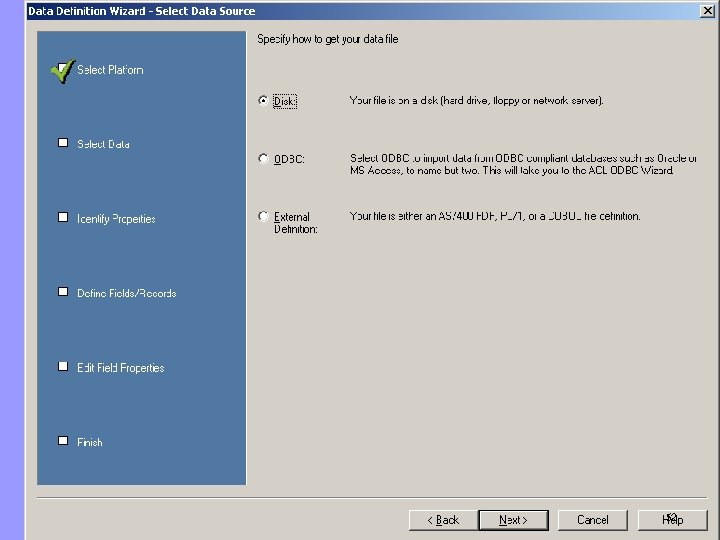Click the Identify Properties step label
The width and height of the screenshot is (720, 540).
point(116,219)
